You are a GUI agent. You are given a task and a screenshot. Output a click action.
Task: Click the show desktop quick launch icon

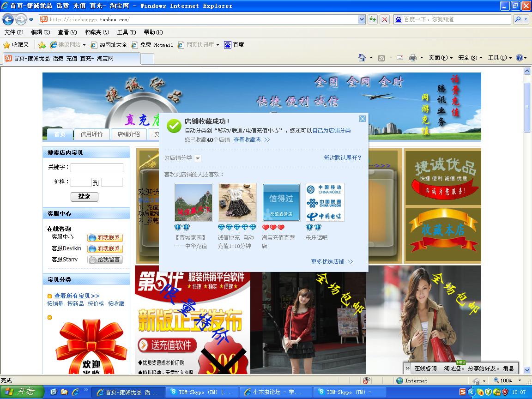(54, 392)
